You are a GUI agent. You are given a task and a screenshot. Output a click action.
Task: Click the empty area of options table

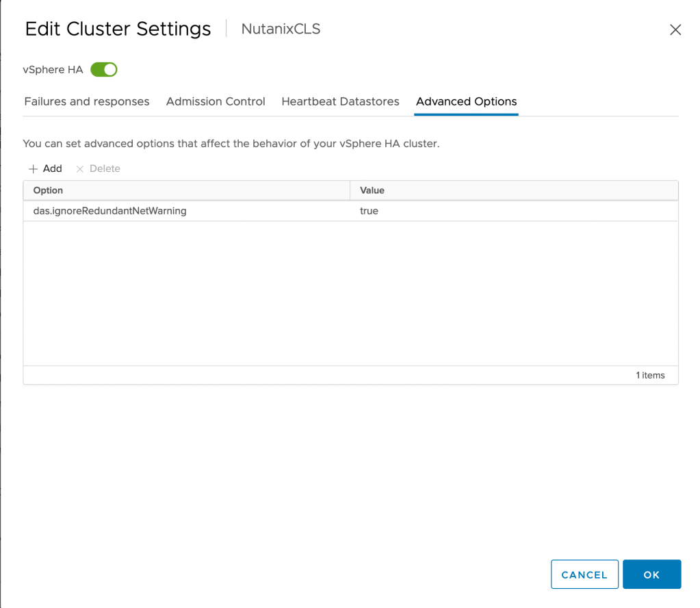(350, 294)
